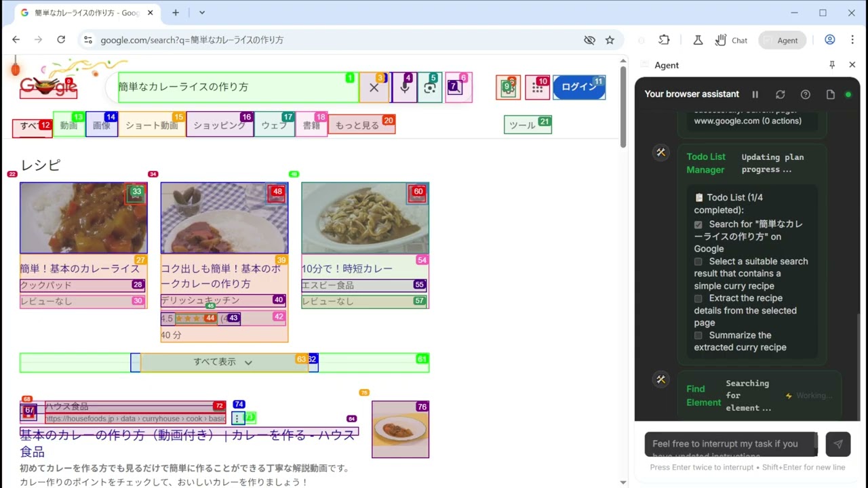Screen dimensions: 868x488
Task: Click the noodle curry photo from エスビー食品
Action: (366, 218)
